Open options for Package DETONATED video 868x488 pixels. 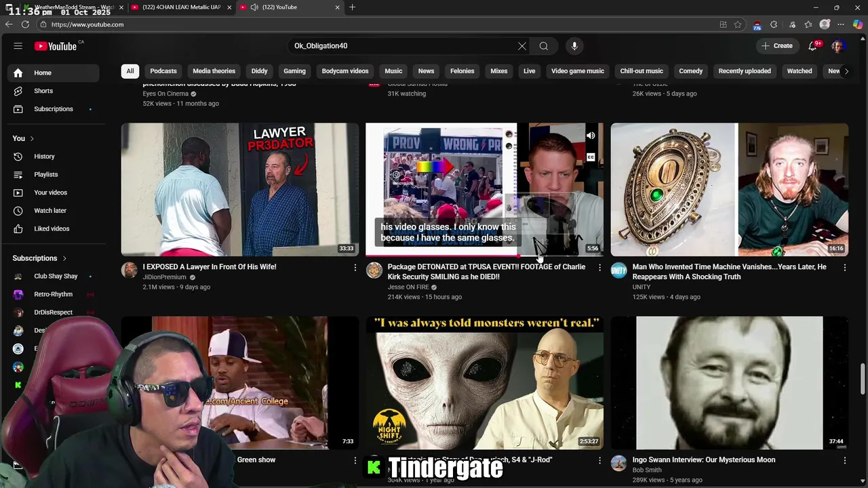coord(599,268)
